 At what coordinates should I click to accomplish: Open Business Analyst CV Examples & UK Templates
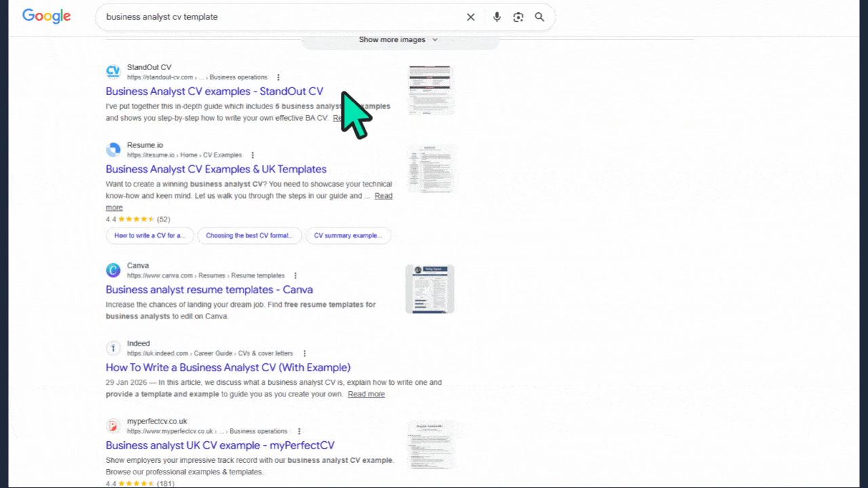(216, 169)
